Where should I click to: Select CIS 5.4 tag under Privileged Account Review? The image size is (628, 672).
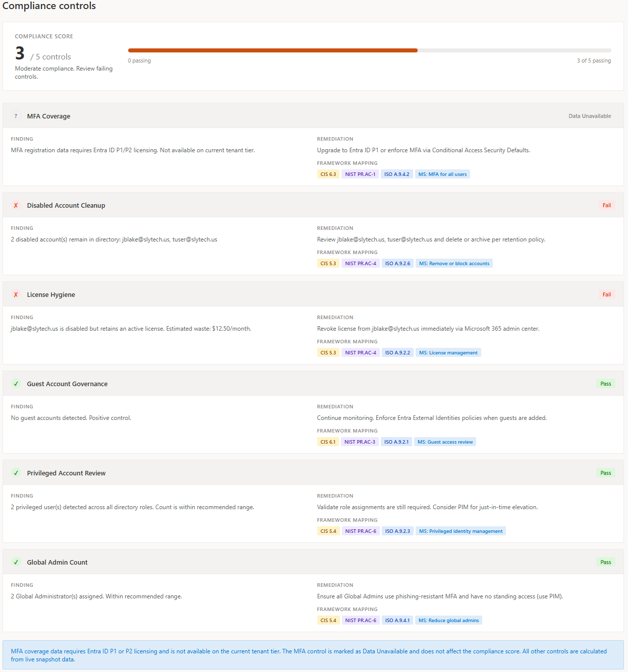pyautogui.click(x=328, y=531)
